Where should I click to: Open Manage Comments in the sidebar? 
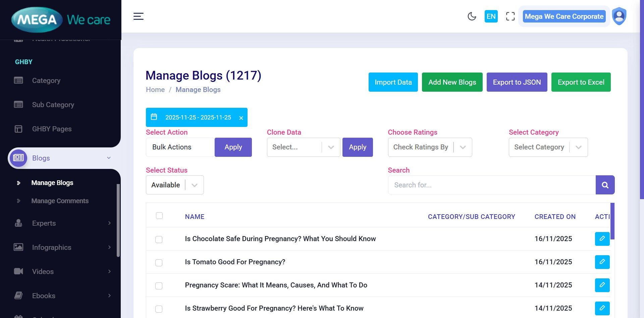[x=60, y=201]
